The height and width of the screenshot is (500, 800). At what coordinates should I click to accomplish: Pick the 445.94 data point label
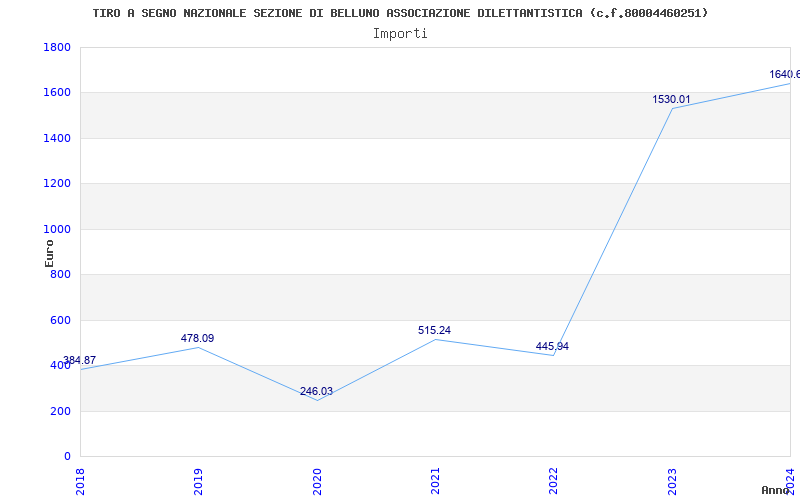[552, 346]
